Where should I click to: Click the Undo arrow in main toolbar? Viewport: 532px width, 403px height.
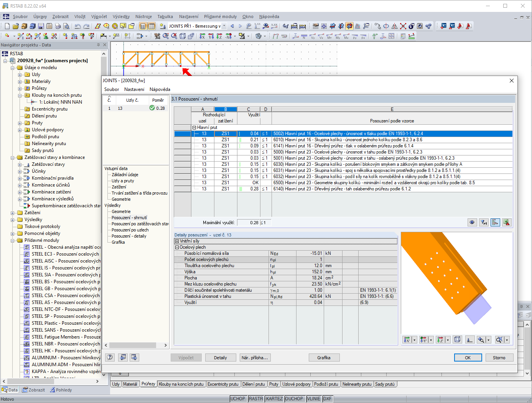(x=78, y=26)
